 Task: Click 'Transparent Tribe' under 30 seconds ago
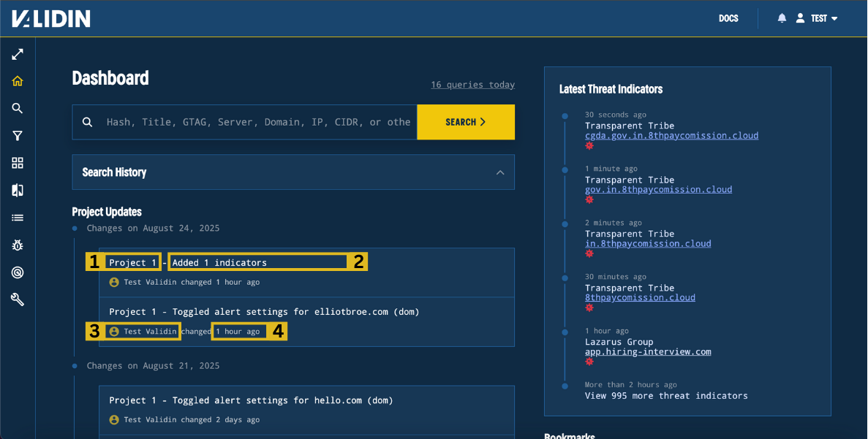coord(630,126)
